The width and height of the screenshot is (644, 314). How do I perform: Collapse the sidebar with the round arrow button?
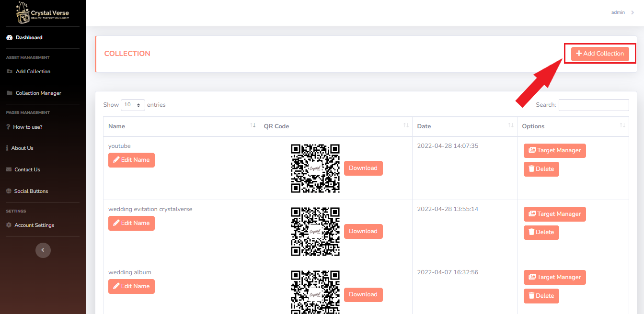tap(43, 250)
